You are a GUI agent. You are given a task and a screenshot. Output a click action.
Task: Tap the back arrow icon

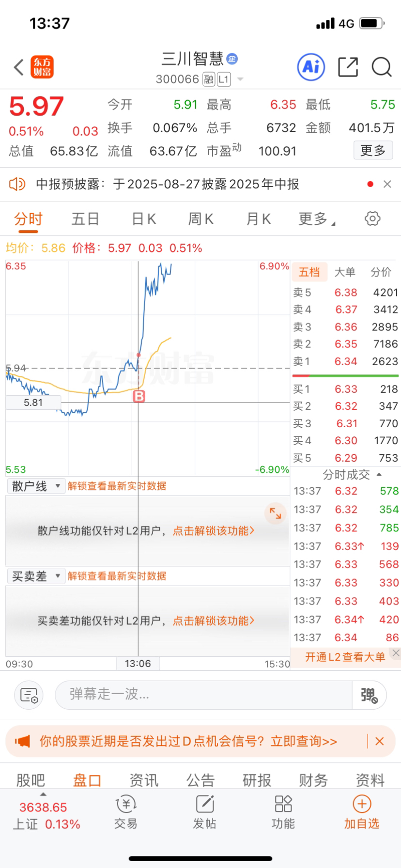click(x=18, y=67)
